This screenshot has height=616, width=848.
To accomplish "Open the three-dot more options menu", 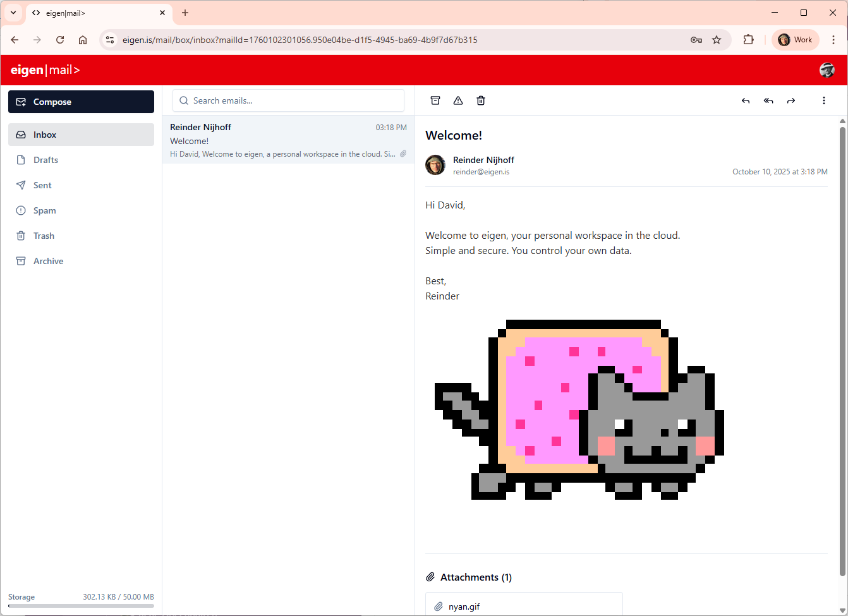I will [824, 100].
